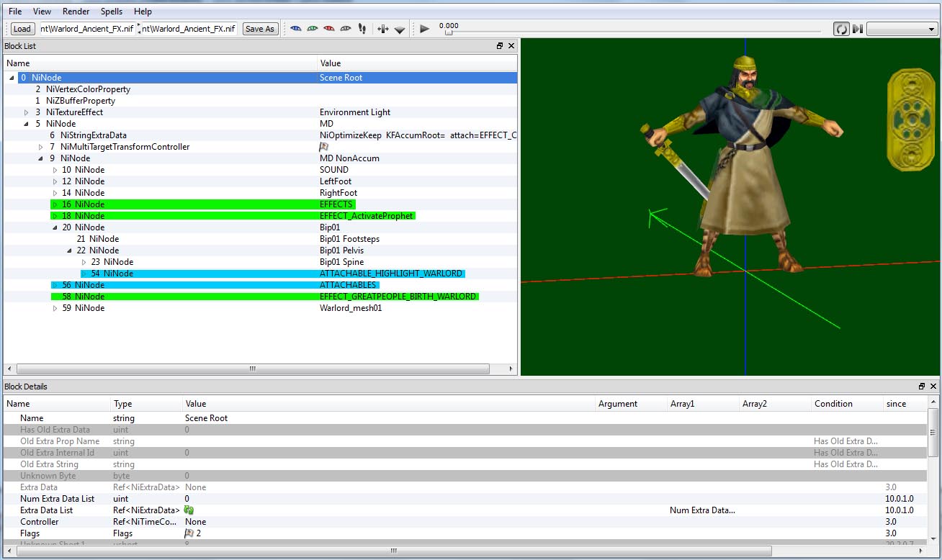Open the animation group combo box
Screen dimensions: 942x560
(902, 29)
